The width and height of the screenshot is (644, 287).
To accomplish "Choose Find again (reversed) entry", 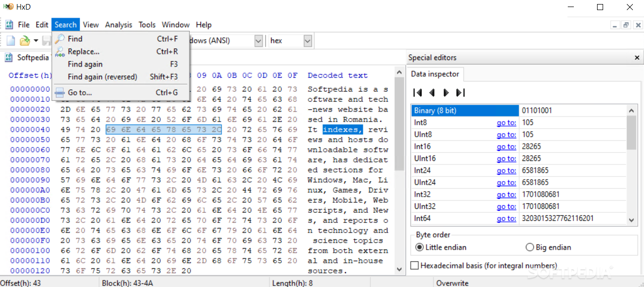I will coord(121,77).
